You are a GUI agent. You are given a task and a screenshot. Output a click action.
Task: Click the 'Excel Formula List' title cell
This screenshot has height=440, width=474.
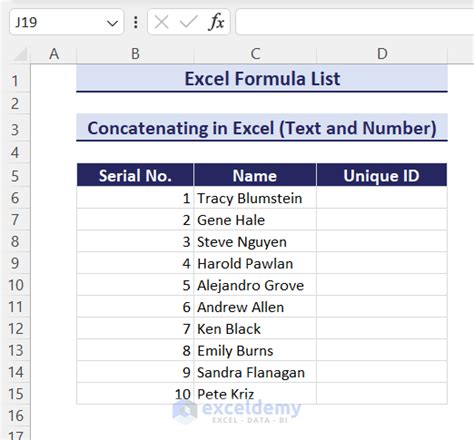pos(262,79)
